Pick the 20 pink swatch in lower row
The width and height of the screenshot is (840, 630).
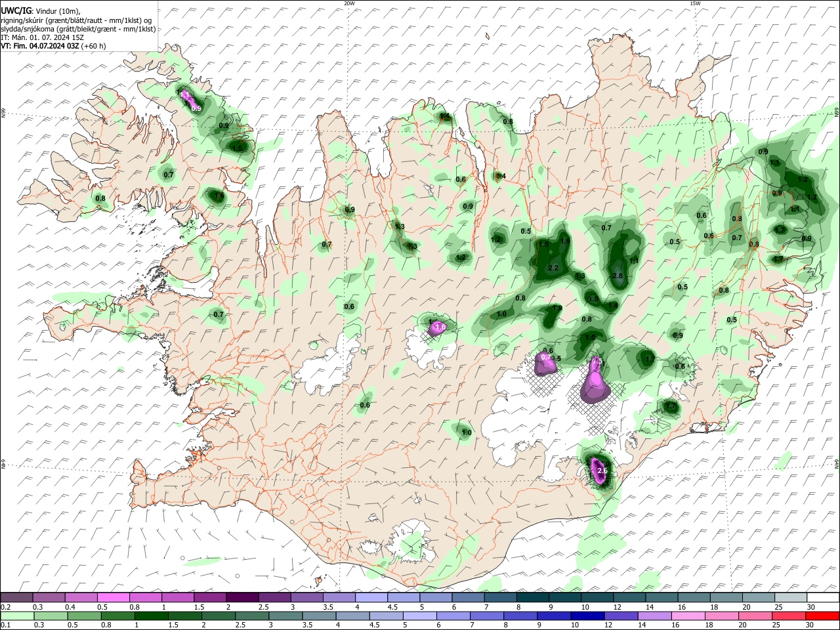[x=755, y=616]
